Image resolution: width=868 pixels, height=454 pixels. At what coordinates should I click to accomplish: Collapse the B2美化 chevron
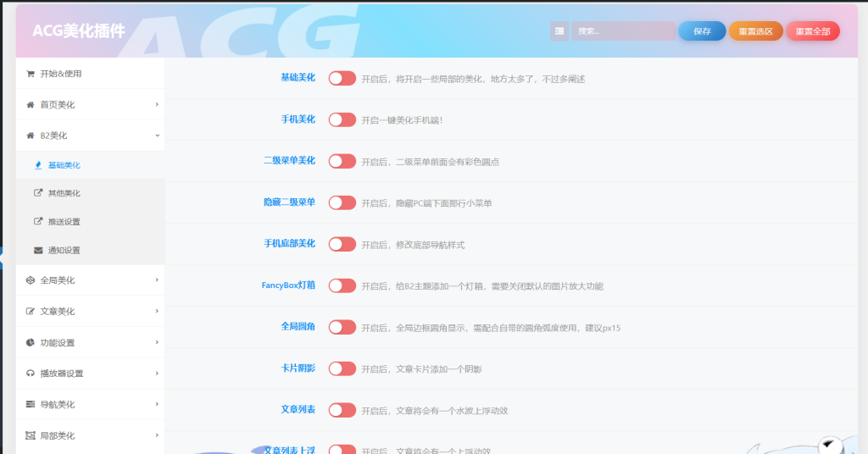click(x=157, y=136)
